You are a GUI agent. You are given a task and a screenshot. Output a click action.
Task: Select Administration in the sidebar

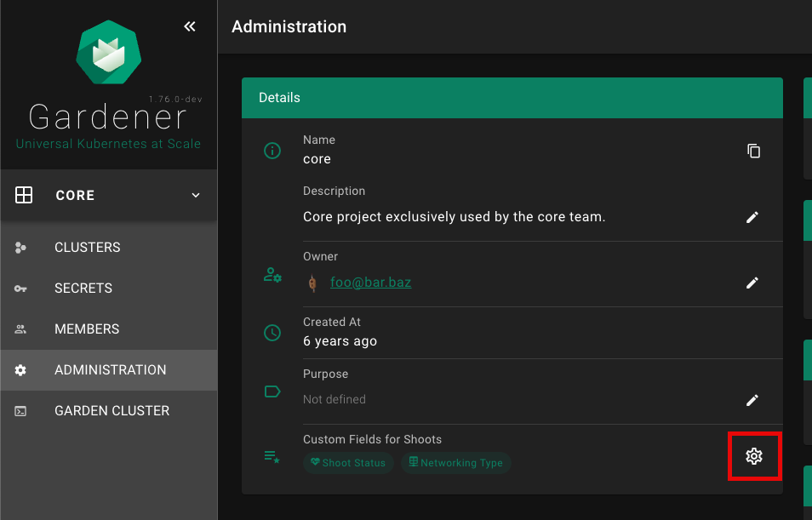(x=110, y=370)
